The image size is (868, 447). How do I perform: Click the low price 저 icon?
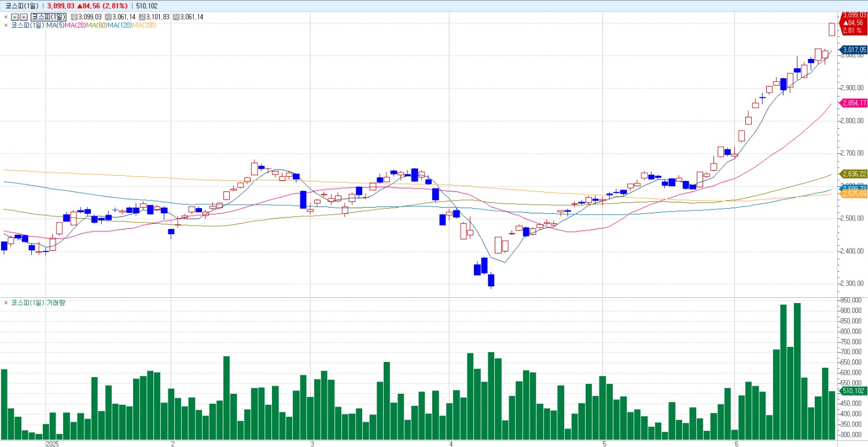click(x=176, y=17)
